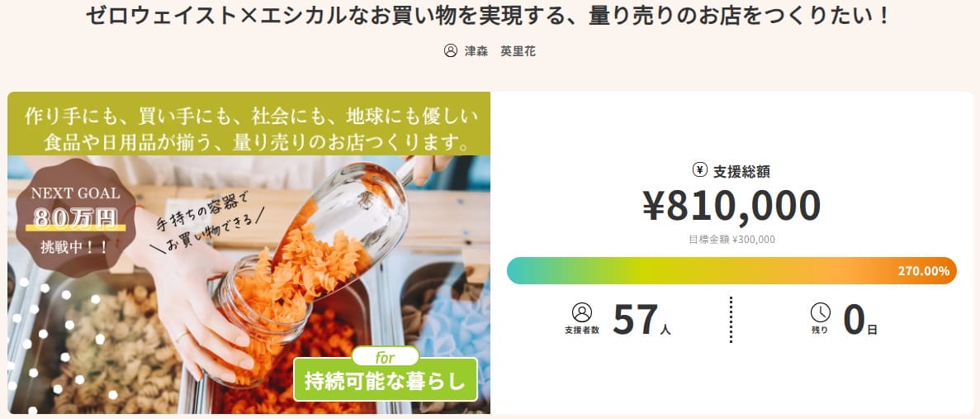Select the 57人 supporter count
Viewport: 980px width, 419px height.
(641, 321)
